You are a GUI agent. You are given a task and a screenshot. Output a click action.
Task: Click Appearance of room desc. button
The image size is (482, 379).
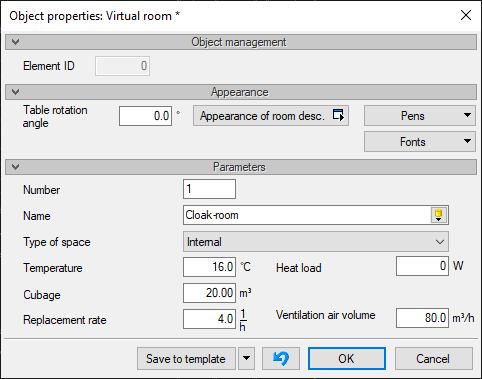click(x=271, y=116)
